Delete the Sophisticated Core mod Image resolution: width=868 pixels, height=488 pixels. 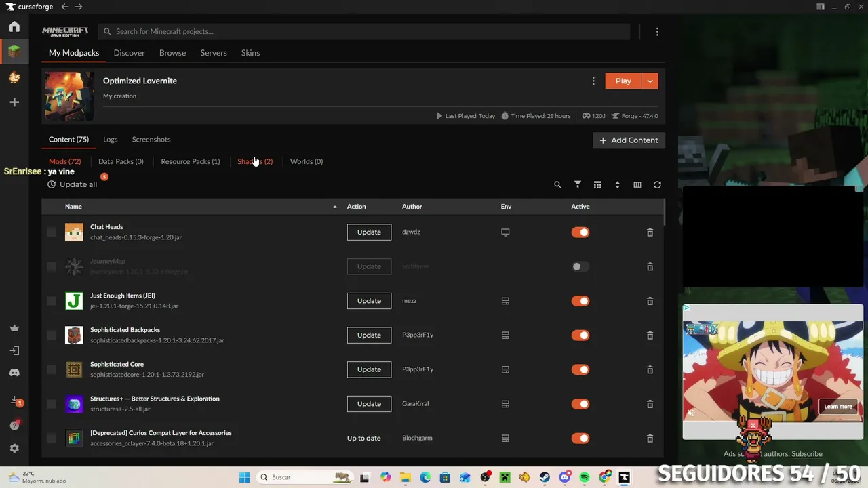coord(650,369)
